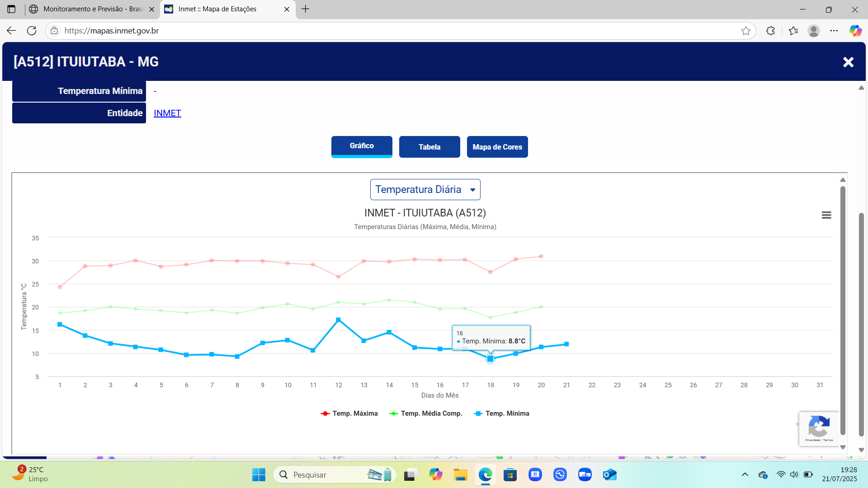Screen dimensions: 868x488
Task: Switch to Monitoramento e Previsão browser tab
Action: (90, 9)
